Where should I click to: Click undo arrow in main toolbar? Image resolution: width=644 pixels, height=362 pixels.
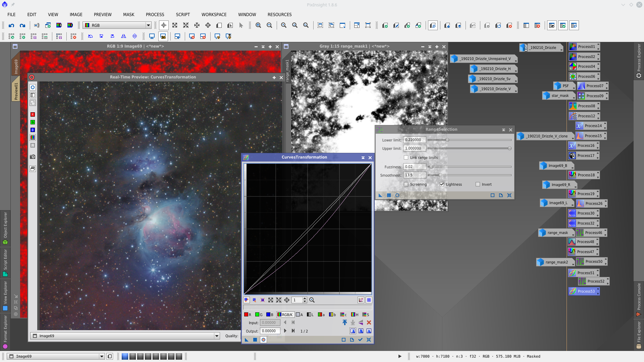(11, 25)
